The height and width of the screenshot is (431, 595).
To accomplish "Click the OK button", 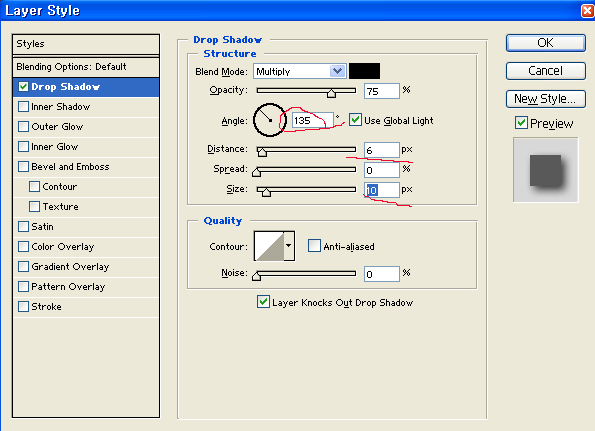I will [x=546, y=43].
